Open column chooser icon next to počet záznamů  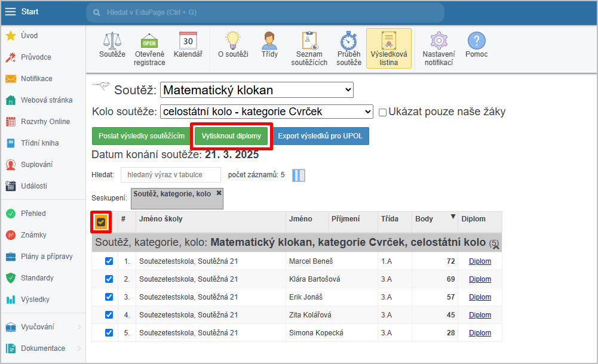point(299,175)
